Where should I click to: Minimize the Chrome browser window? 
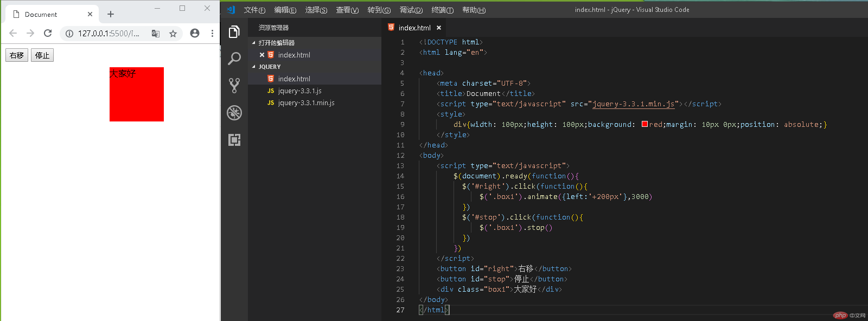(157, 8)
